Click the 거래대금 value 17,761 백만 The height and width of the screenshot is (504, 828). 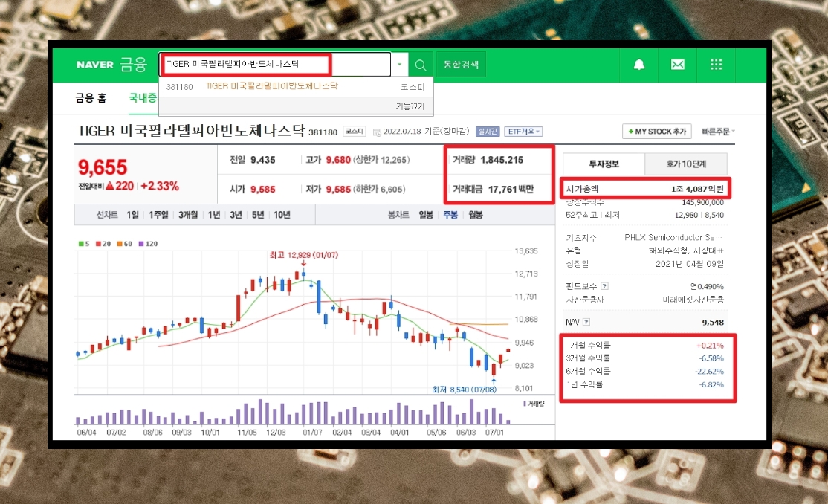(x=511, y=189)
